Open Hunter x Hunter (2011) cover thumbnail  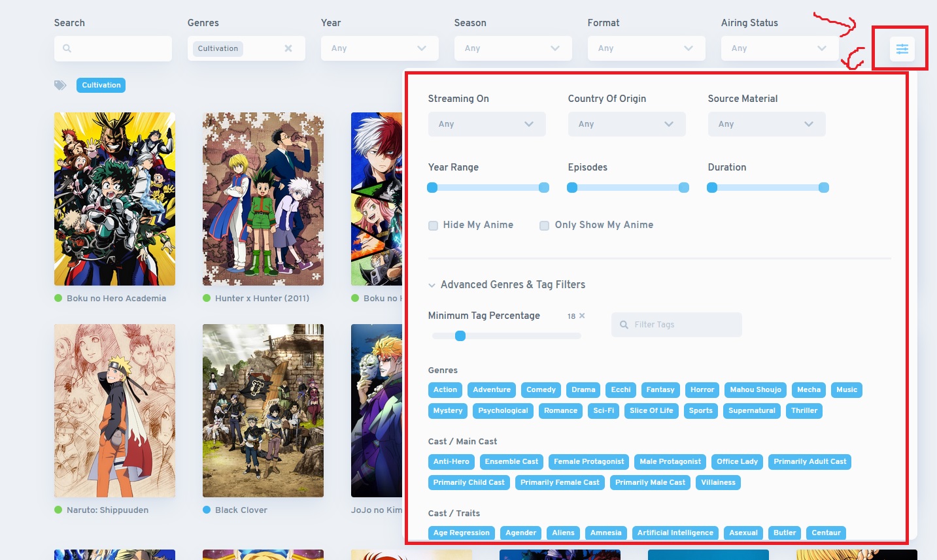pos(263,199)
